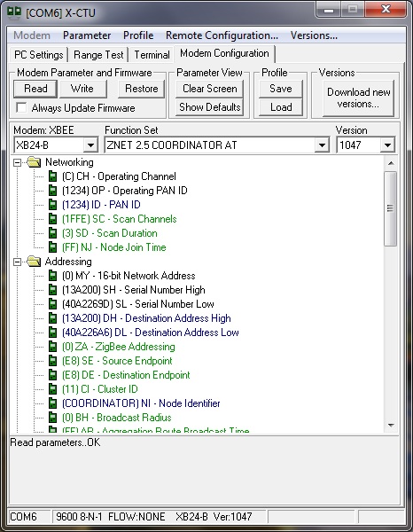Image resolution: width=413 pixels, height=532 pixels.
Task: Open the Modem XB24-B dropdown
Action: (90, 145)
